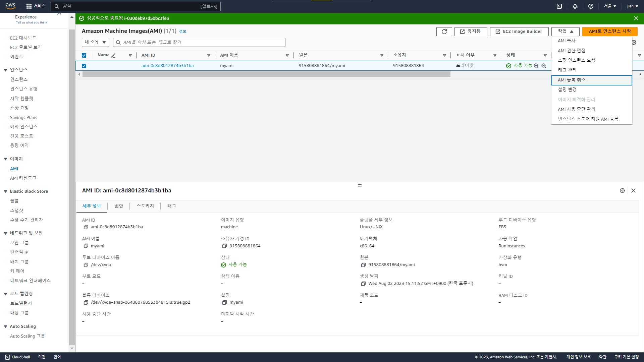Collapse the 작업 actions dropdown
This screenshot has height=362, width=644.
coord(565,32)
